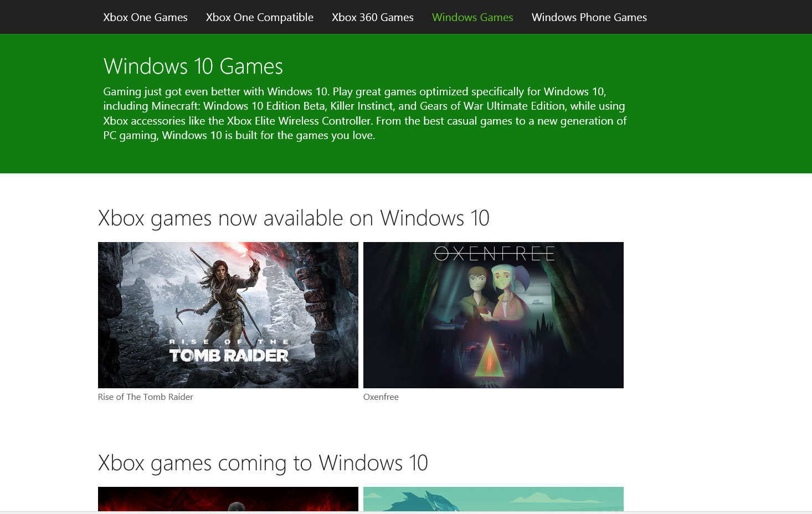
Task: Click the teal game thumbnail under coming to Windows 10
Action: point(494,499)
